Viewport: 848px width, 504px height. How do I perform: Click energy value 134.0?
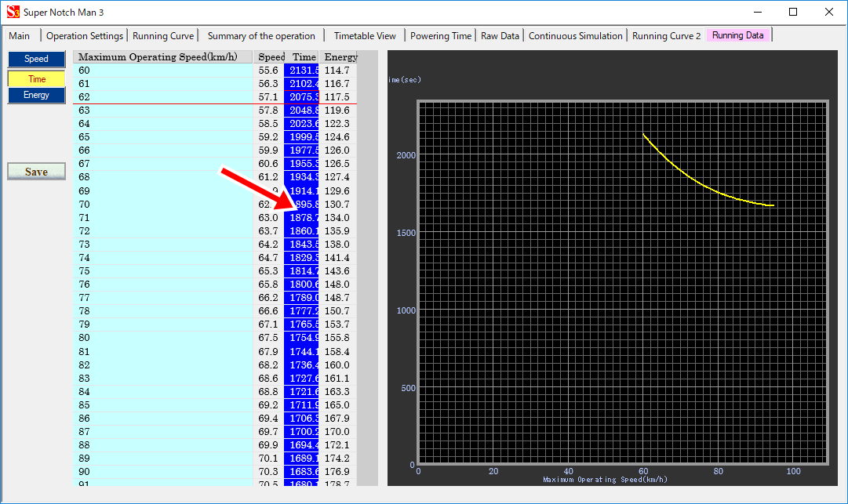337,218
